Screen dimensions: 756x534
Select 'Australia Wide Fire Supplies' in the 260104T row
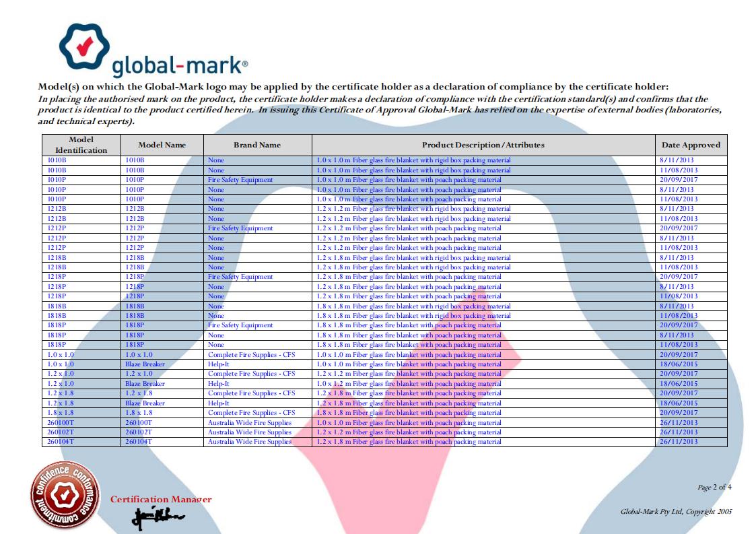coord(250,442)
